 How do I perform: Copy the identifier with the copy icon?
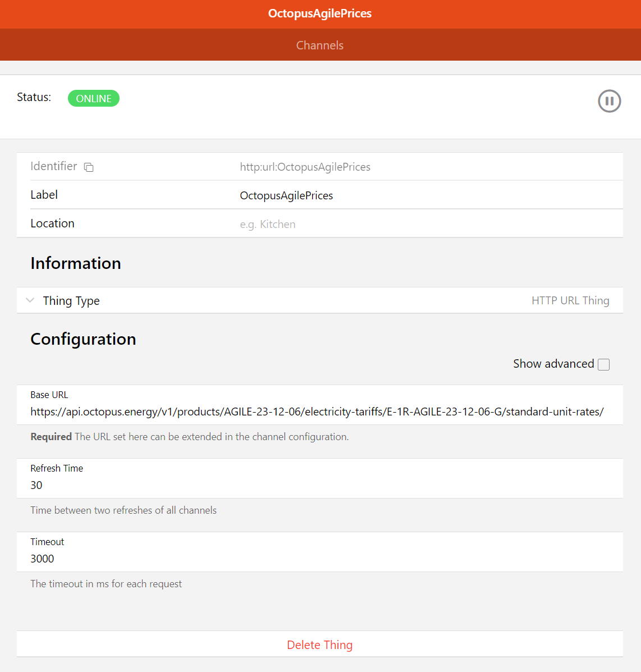[89, 167]
